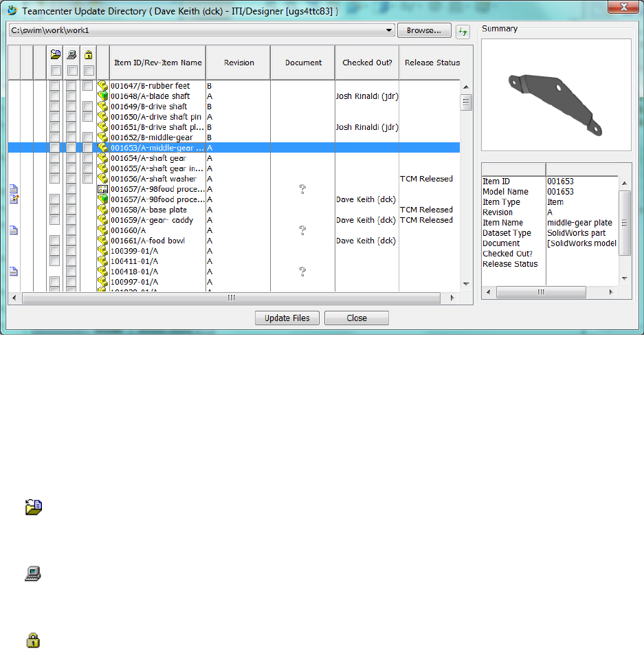
Task: Click the part icon beside 100399-01/A
Action: point(102,251)
